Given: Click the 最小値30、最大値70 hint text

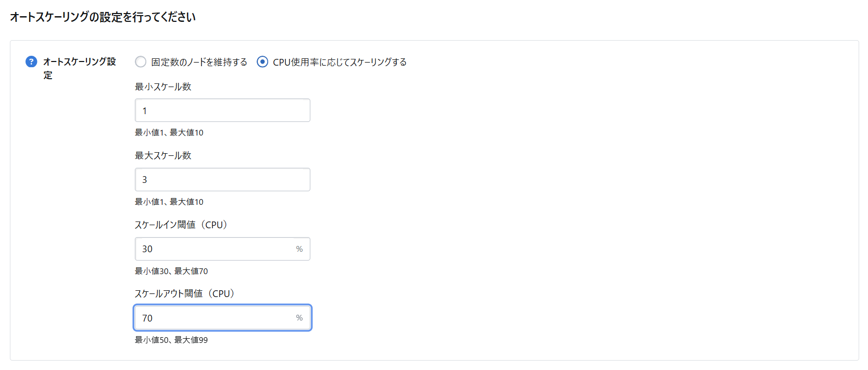Looking at the screenshot, I should (x=171, y=271).
